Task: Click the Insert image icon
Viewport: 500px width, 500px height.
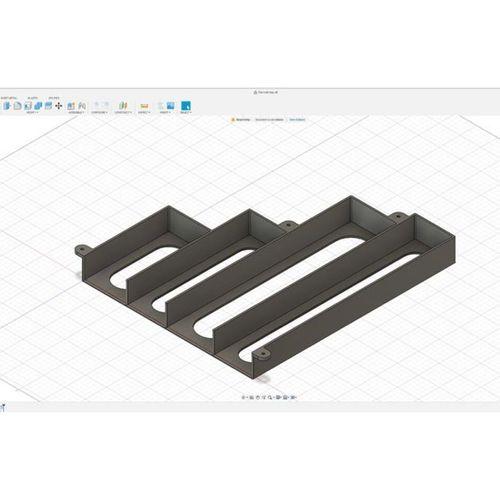Action: coord(170,106)
